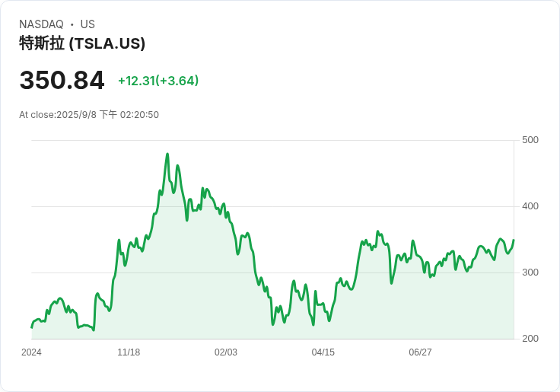Select the NASDAQ exchange label
Viewport: 560px width, 392px height.
tap(41, 24)
